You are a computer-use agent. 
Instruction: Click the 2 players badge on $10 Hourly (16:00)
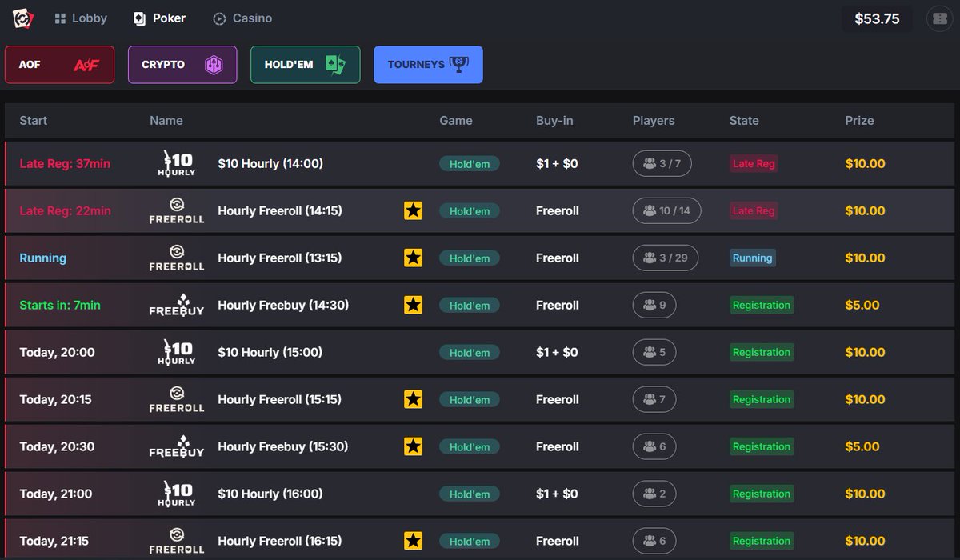tap(654, 494)
